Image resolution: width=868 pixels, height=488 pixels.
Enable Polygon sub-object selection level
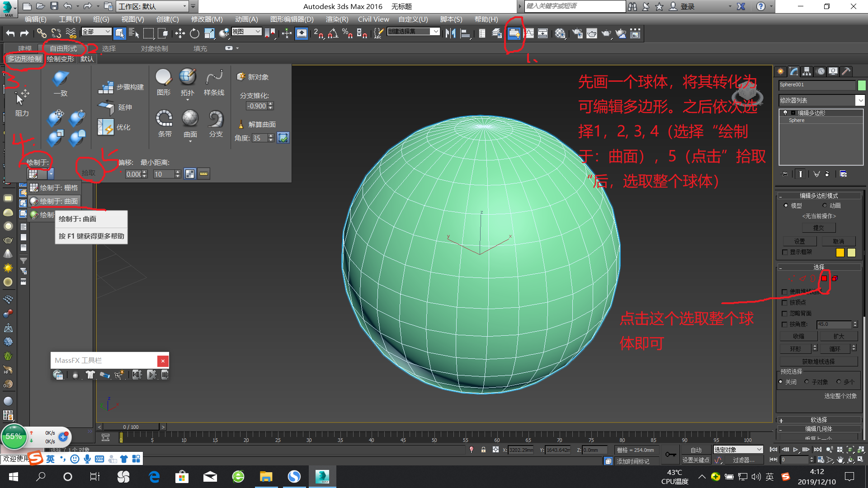pyautogui.click(x=824, y=278)
